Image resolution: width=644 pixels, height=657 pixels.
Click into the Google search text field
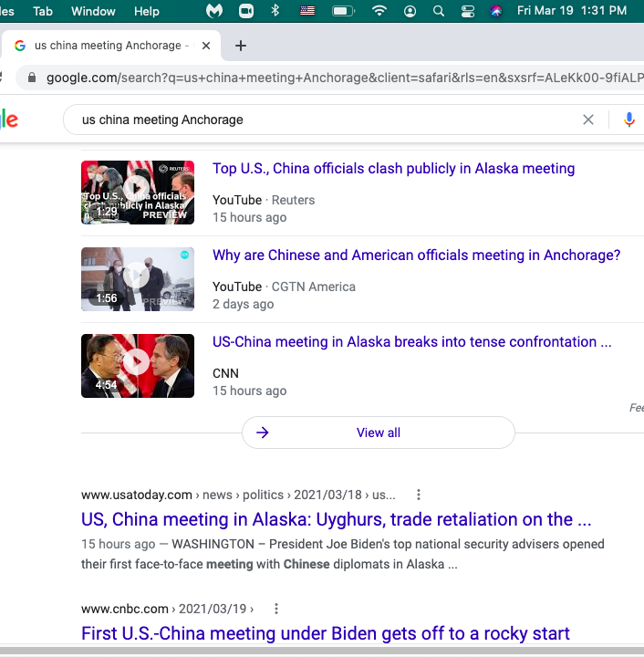pyautogui.click(x=319, y=120)
